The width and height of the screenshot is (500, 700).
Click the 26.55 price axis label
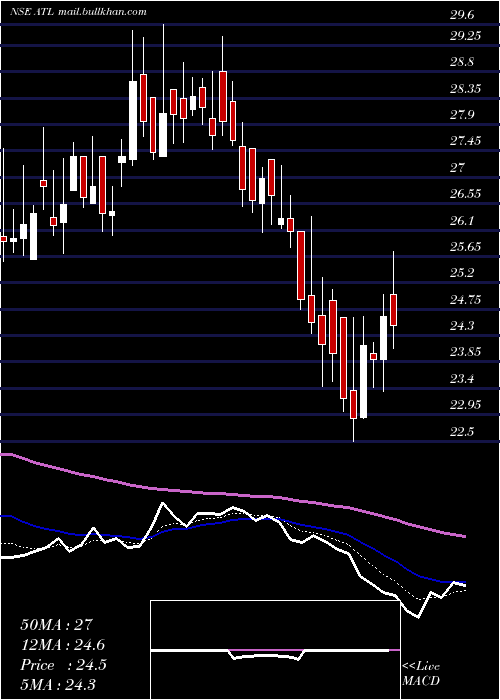tap(466, 194)
